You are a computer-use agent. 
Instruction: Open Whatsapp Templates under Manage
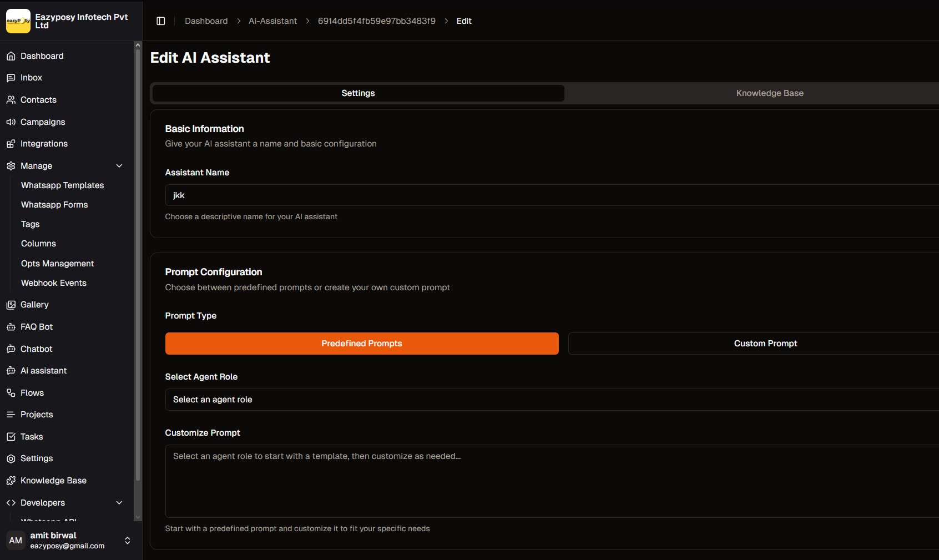[x=62, y=185]
